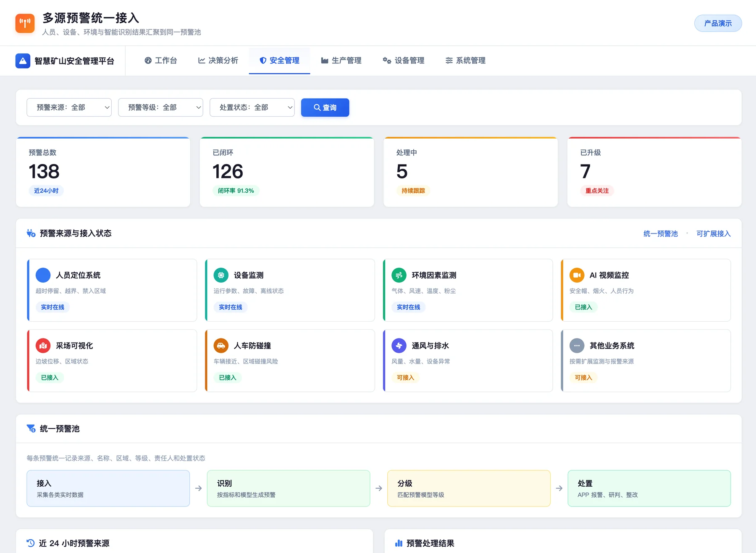Click the 接入 step box
The height and width of the screenshot is (553, 756).
tap(108, 488)
